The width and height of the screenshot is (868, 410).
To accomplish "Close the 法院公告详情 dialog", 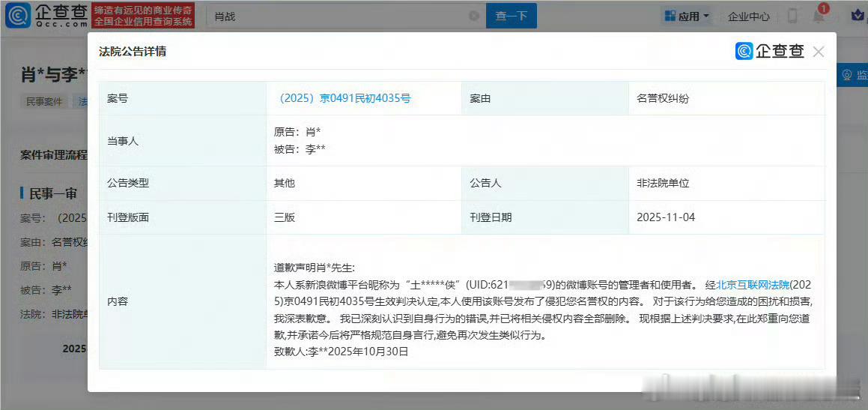I will [x=818, y=52].
